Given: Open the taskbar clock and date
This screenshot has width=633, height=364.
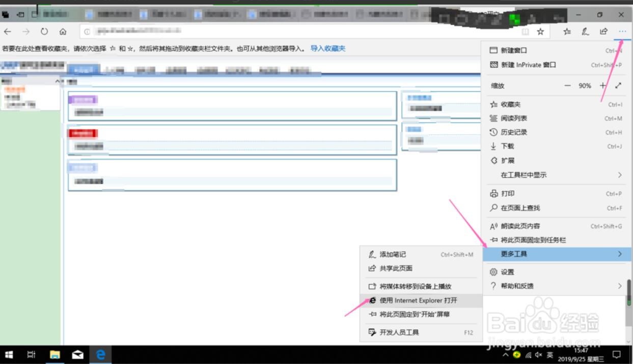Looking at the screenshot, I should 580,354.
